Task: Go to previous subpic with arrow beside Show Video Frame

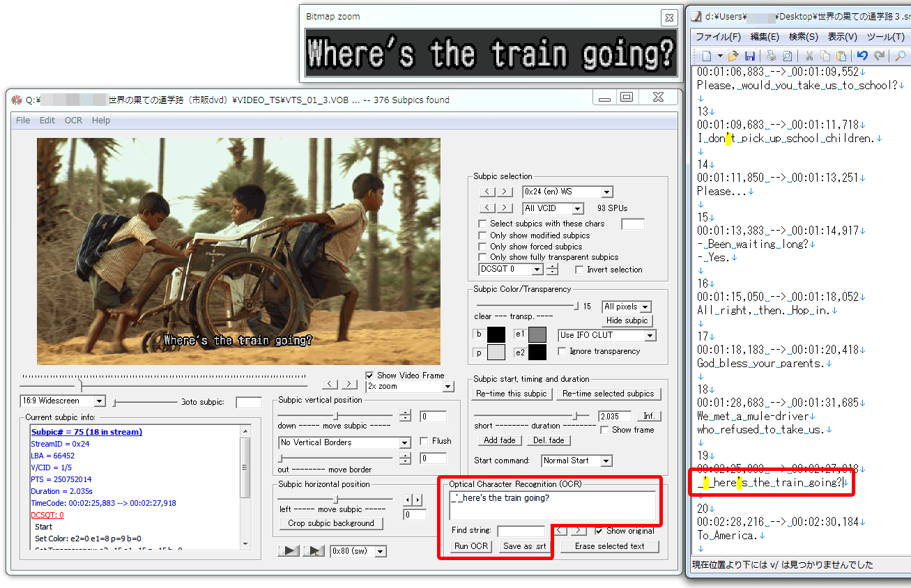Action: (x=330, y=384)
